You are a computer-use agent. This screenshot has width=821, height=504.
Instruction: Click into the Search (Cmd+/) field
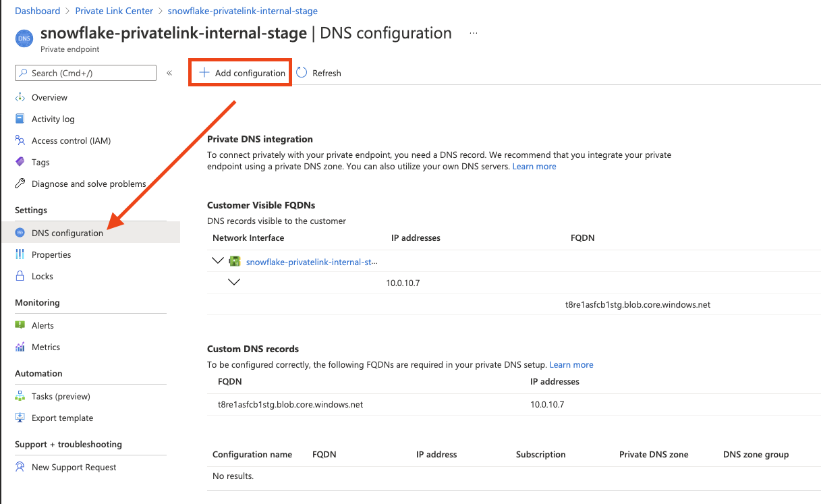85,72
